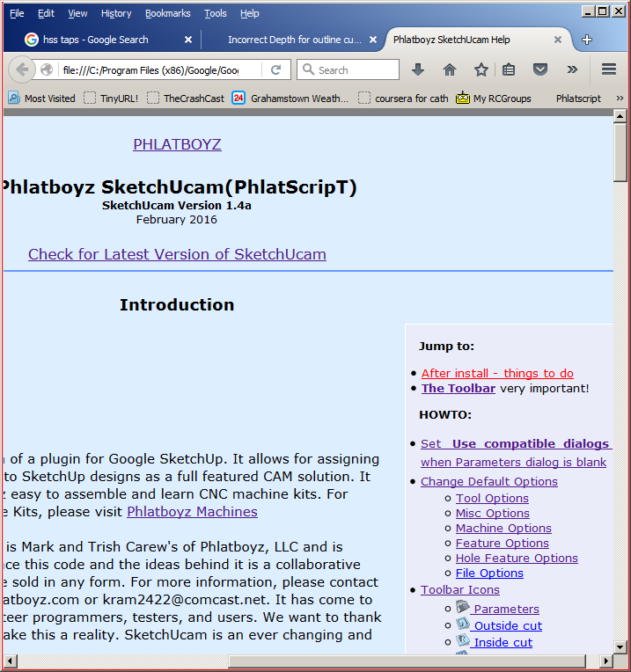Expand the toolbar overflow chevron

click(x=572, y=69)
